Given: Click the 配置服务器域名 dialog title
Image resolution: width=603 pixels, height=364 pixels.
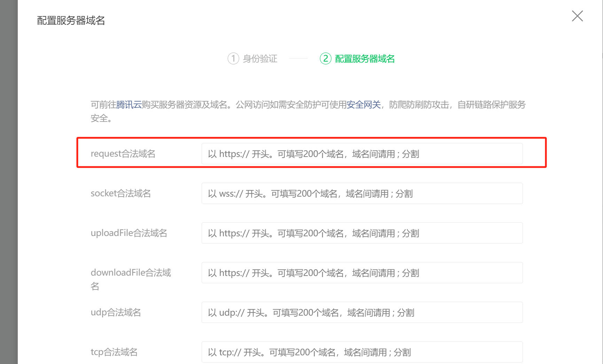Looking at the screenshot, I should (71, 21).
